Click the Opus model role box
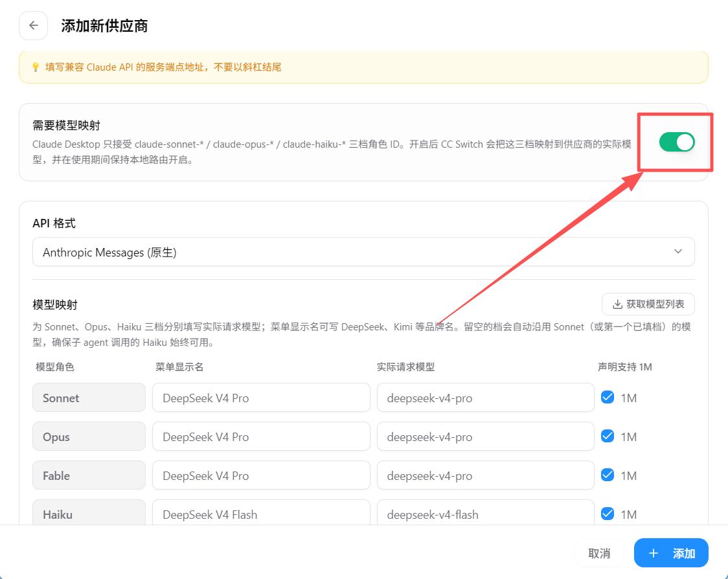Screen dimensions: 728x579 click(x=89, y=437)
